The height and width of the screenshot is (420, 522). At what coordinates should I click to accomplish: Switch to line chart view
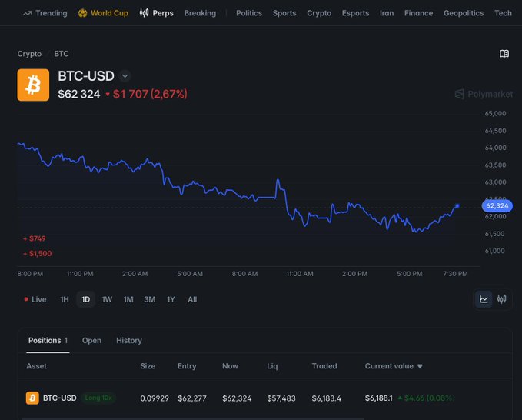pyautogui.click(x=484, y=299)
